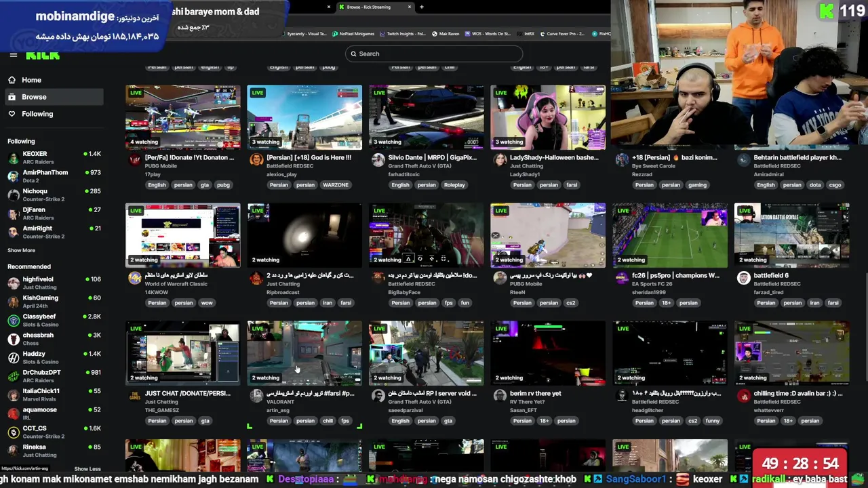Click the fun tag under BigBabyFace stream
Viewport: 868px width, 488px height.
[x=465, y=303]
